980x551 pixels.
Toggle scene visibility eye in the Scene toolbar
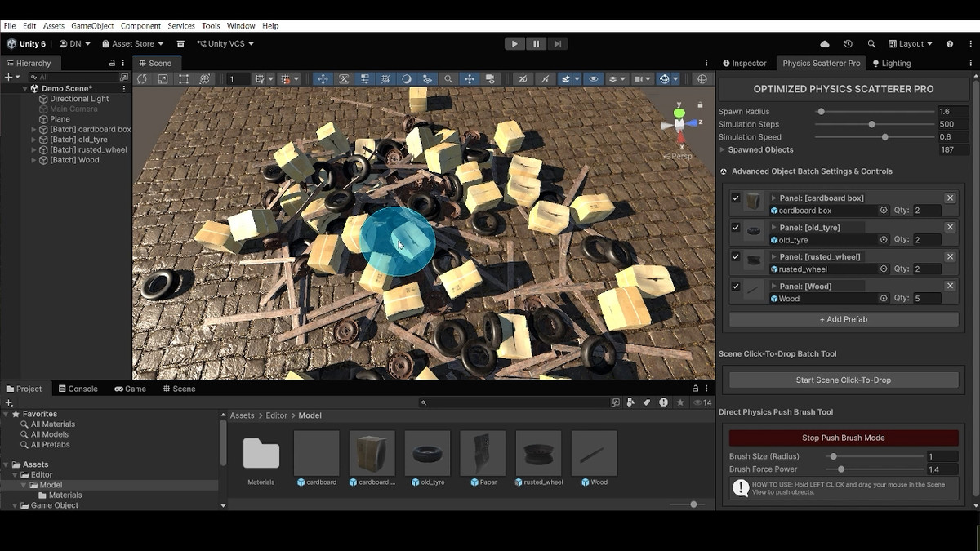593,79
